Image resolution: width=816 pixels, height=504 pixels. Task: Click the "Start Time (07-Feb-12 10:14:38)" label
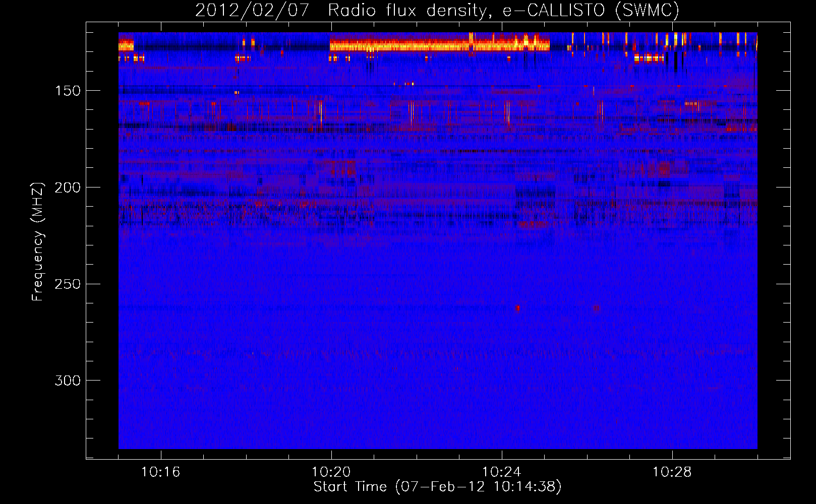(437, 486)
